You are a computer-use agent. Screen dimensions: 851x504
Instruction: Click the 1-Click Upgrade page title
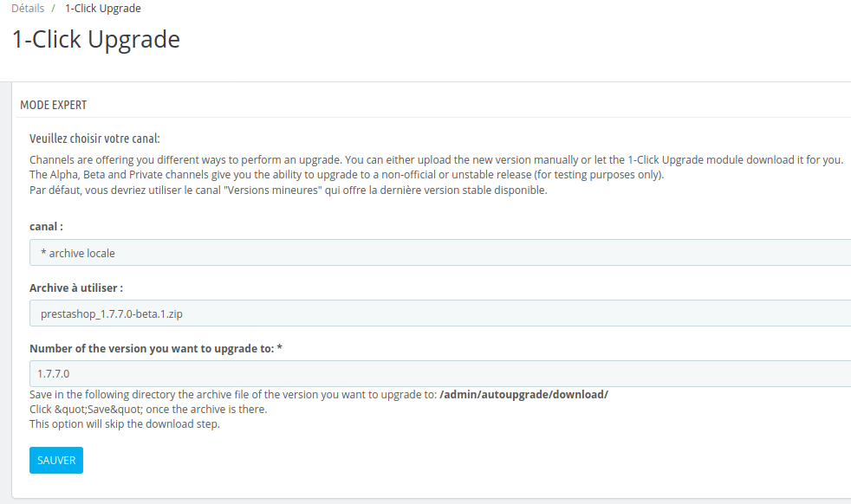[94, 39]
